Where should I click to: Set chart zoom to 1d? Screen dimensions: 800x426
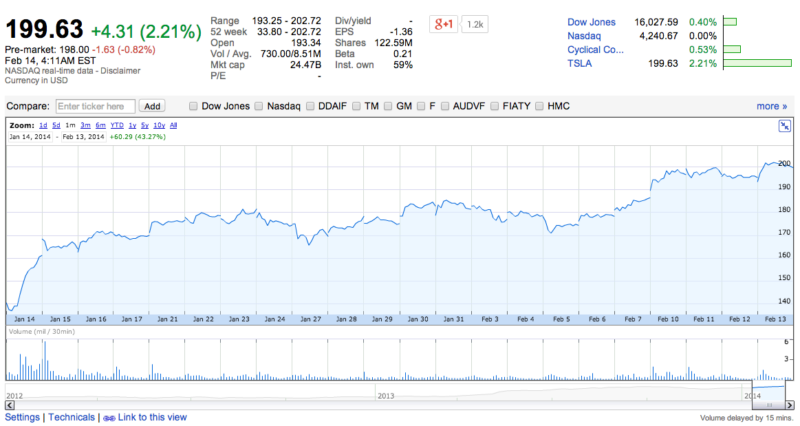point(43,125)
